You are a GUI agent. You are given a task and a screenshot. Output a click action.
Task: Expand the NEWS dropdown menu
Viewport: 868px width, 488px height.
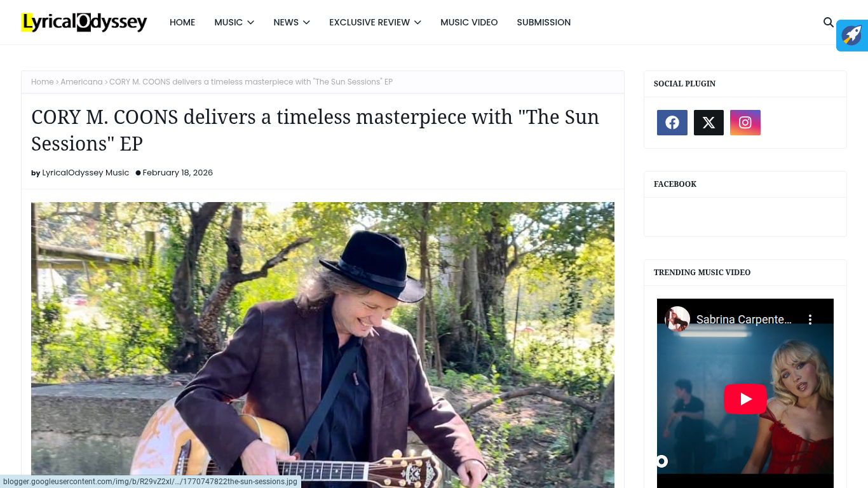(x=292, y=22)
